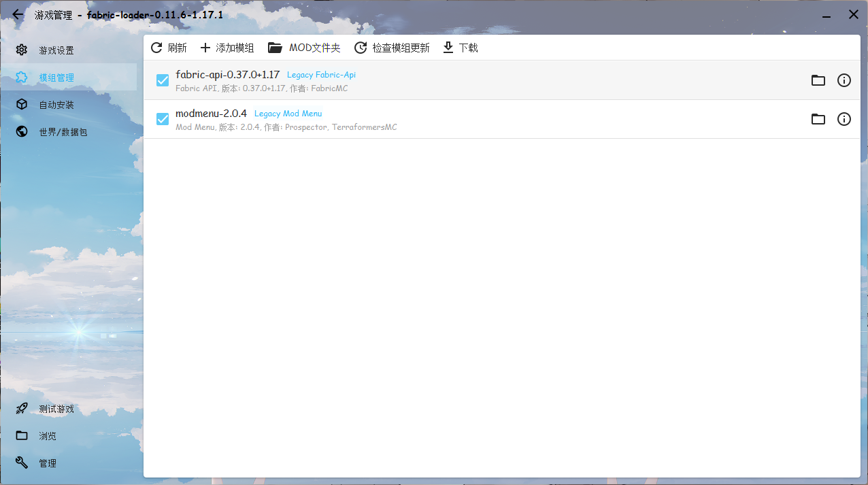Select the 游戏设置 gear icon
Viewport: 868px width, 485px height.
pyautogui.click(x=21, y=50)
